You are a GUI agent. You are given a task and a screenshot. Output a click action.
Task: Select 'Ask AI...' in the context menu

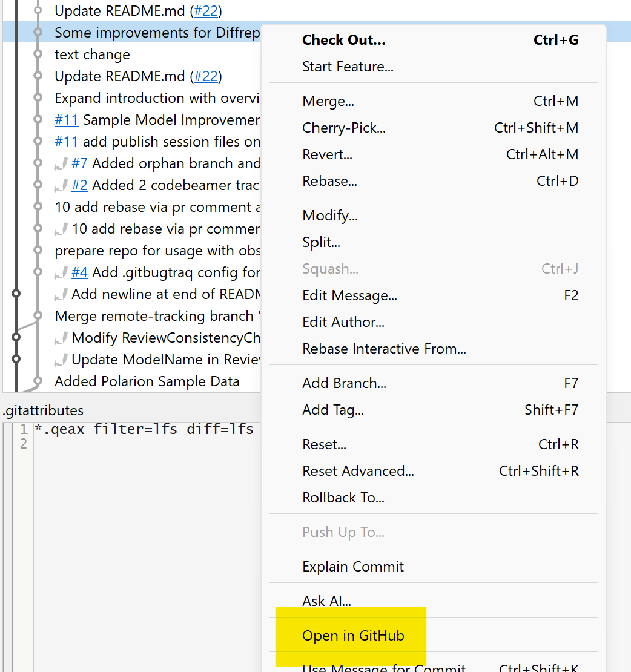[x=326, y=601]
